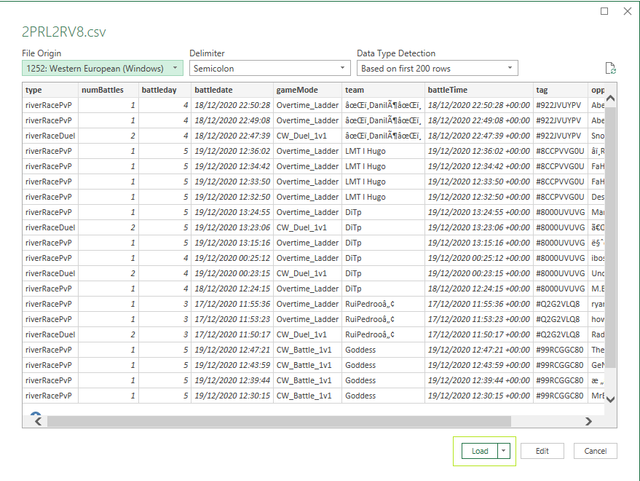Click 'CW_Duel_1v1' in the 00:23:15 row

coord(307,274)
